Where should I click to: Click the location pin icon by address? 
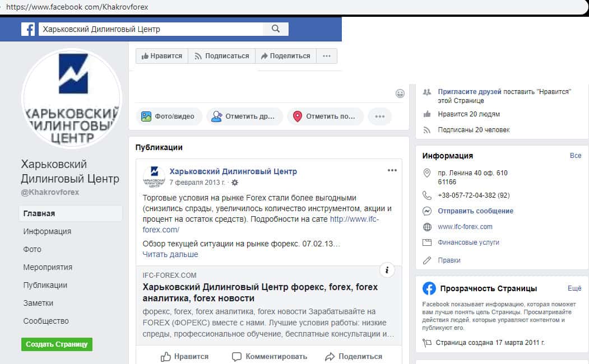pos(426,173)
